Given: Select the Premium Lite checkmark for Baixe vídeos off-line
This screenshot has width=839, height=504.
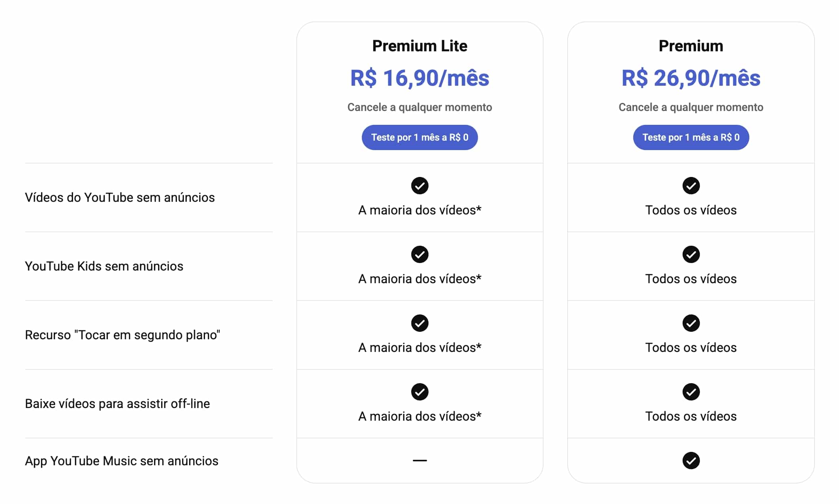Looking at the screenshot, I should click(420, 392).
